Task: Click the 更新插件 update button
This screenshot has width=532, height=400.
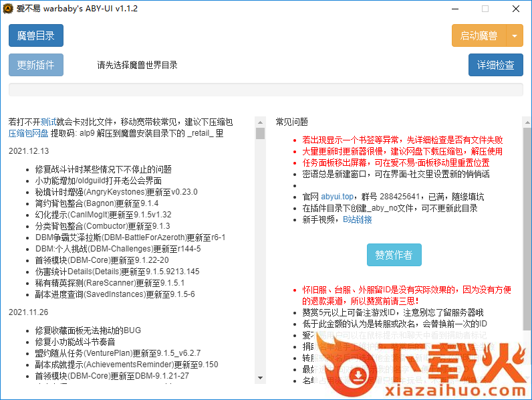Action: [36, 65]
